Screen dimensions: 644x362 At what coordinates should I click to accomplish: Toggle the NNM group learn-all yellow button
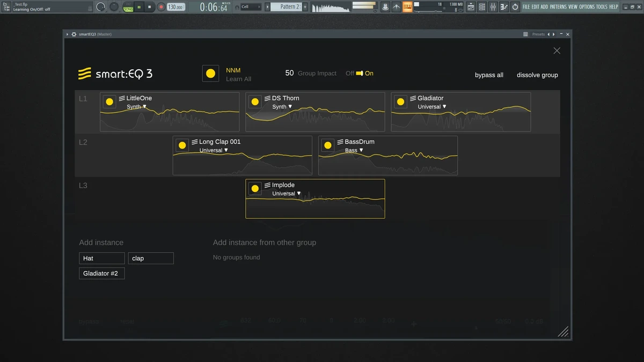click(210, 73)
